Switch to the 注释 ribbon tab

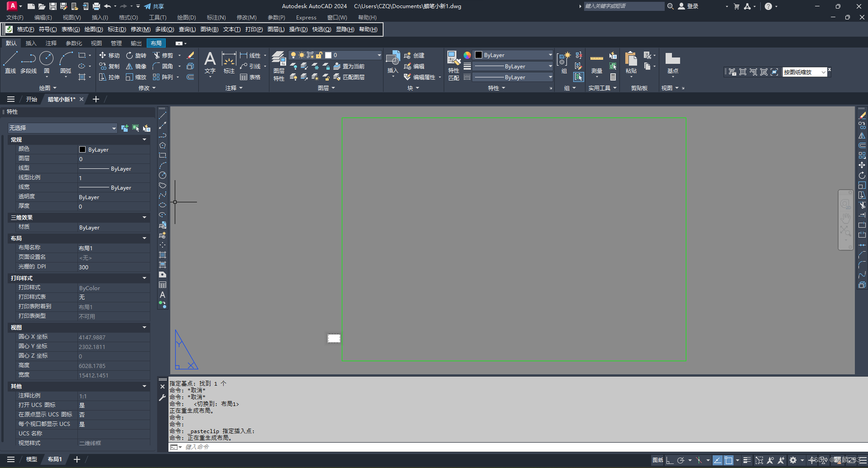51,43
